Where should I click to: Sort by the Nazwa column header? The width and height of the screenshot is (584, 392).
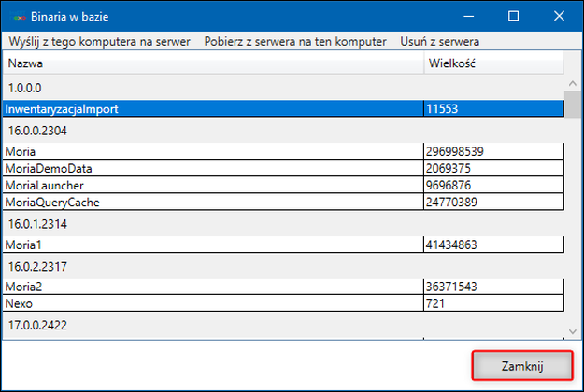[213, 63]
